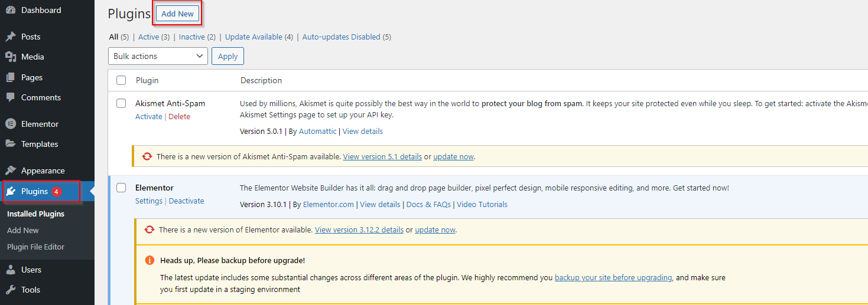The width and height of the screenshot is (868, 305).
Task: Check the Elementor plugin checkbox
Action: pos(121,188)
